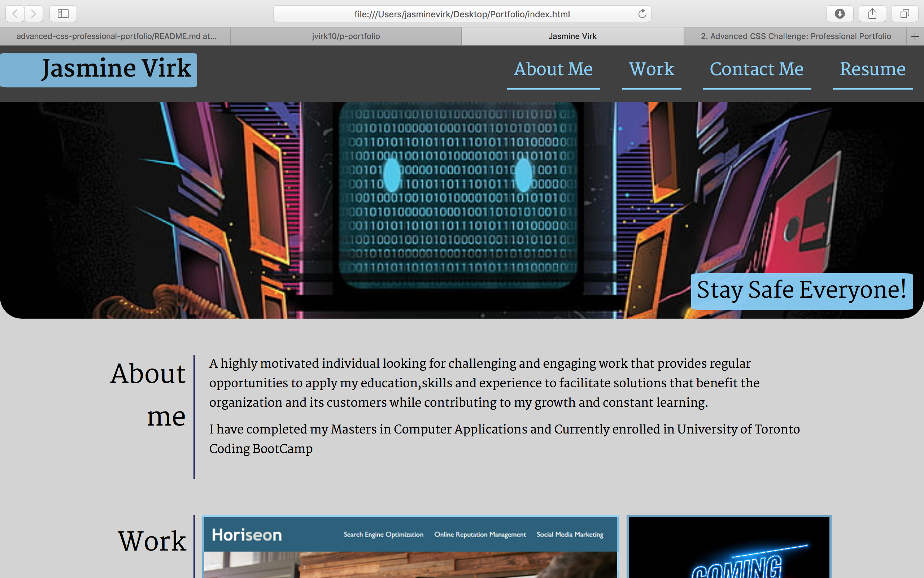Open the Coming Soon project thumbnail
The width and height of the screenshot is (924, 578).
(729, 547)
